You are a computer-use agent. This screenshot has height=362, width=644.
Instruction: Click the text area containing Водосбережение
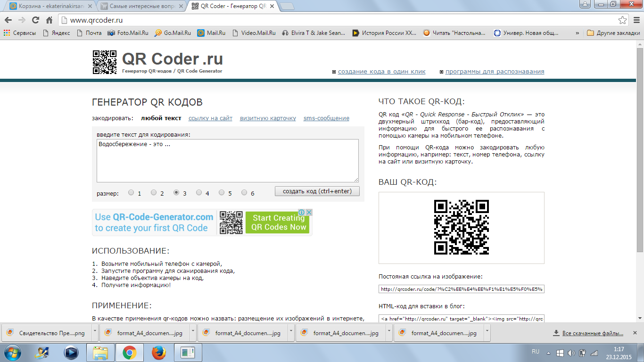coord(228,161)
